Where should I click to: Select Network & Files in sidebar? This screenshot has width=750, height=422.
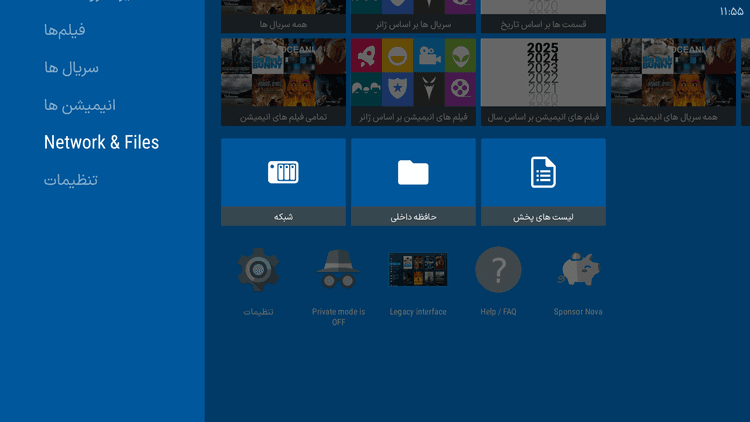(101, 142)
